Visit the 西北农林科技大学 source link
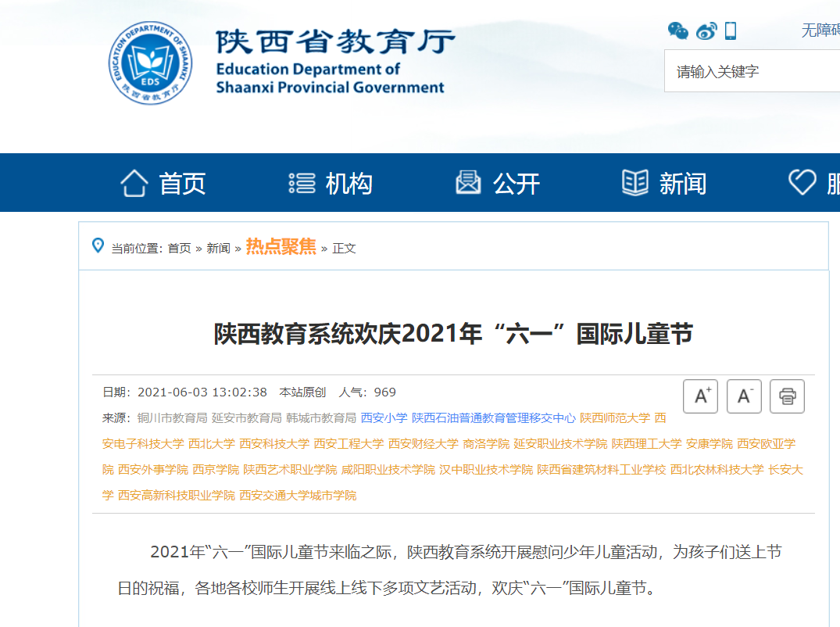 tap(717, 470)
